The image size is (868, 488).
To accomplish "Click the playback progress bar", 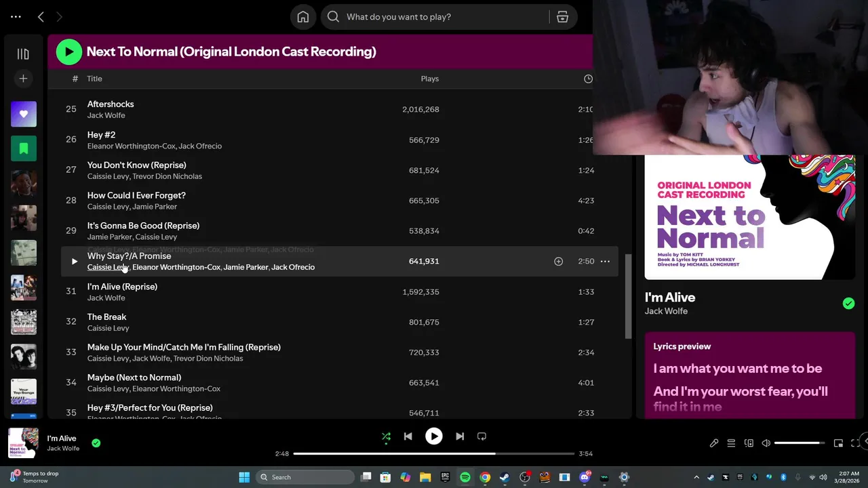I will (x=434, y=453).
